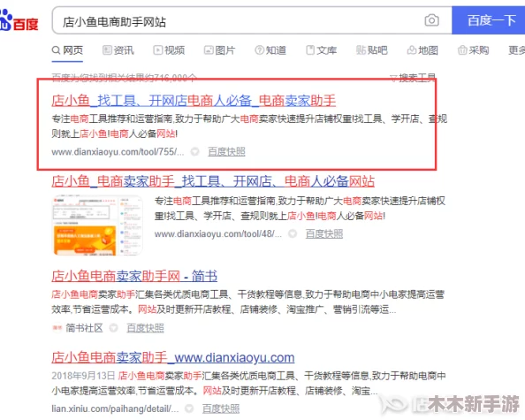
Task: Click URL lian.xiniu.com/paihang/detail/
Action: coord(115,409)
